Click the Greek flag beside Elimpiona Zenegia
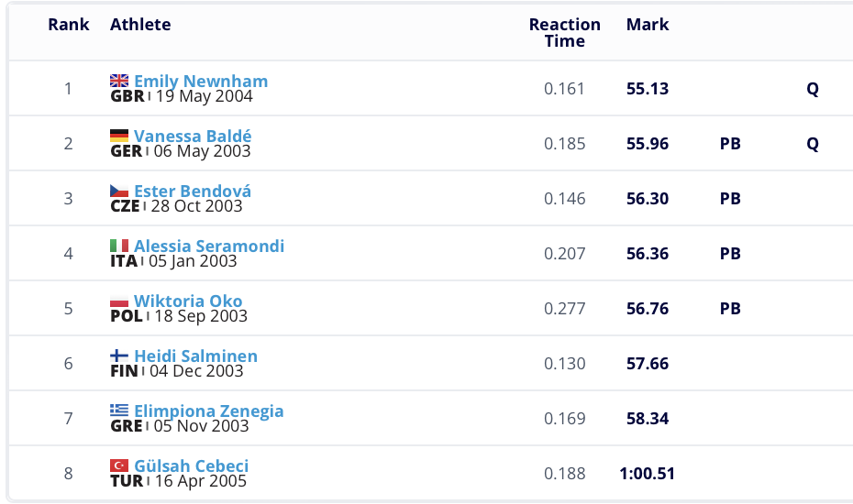Screen dimensions: 853x504 tap(119, 411)
